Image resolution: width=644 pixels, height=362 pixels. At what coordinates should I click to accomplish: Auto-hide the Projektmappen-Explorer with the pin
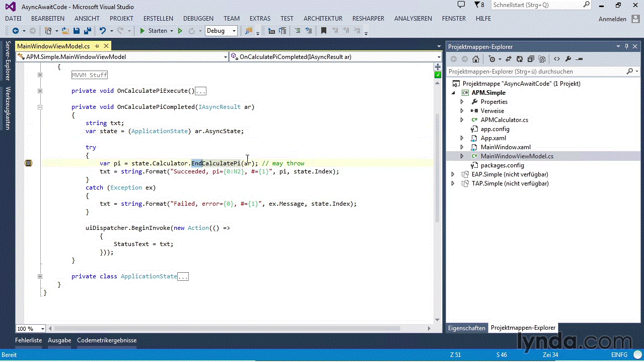[627, 46]
